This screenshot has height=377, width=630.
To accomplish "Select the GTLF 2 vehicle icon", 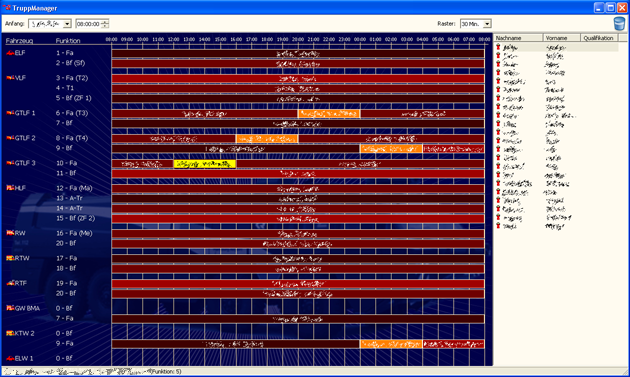I will pyautogui.click(x=10, y=138).
